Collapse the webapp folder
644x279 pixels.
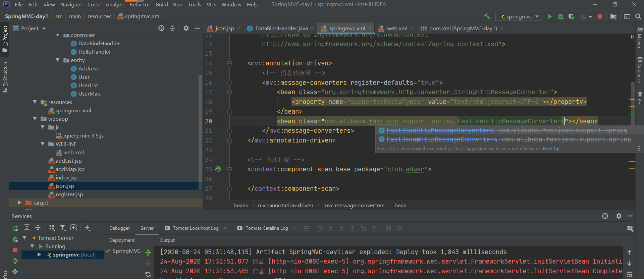[35, 119]
